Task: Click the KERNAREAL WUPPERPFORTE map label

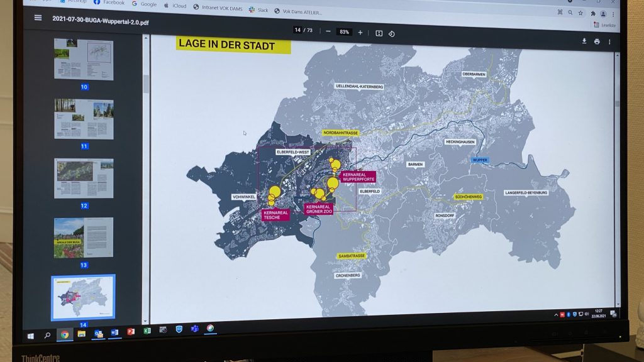Action: click(358, 177)
